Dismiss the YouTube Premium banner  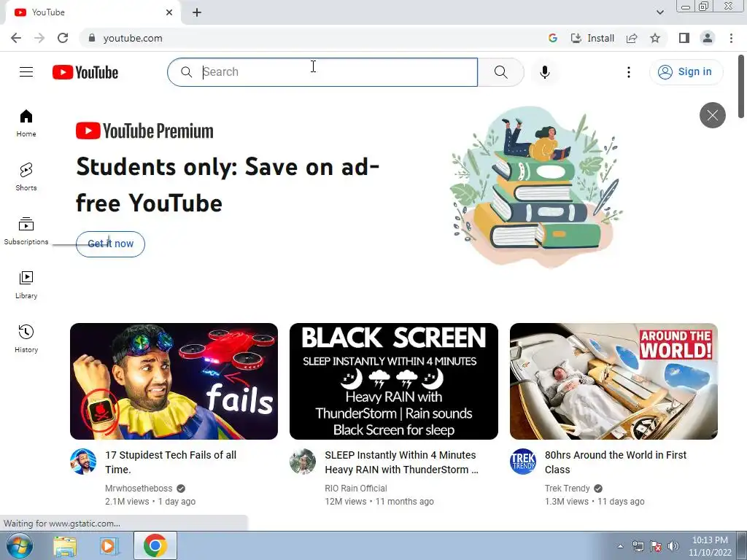pos(712,115)
